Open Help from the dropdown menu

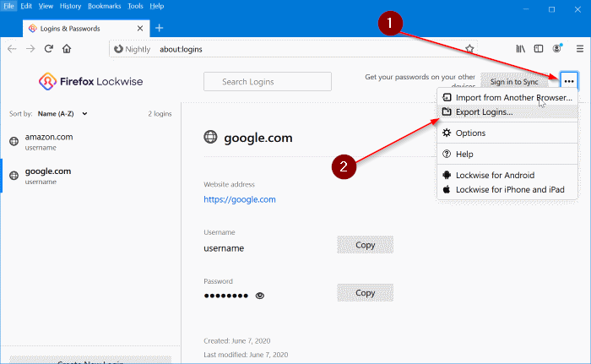coord(507,154)
